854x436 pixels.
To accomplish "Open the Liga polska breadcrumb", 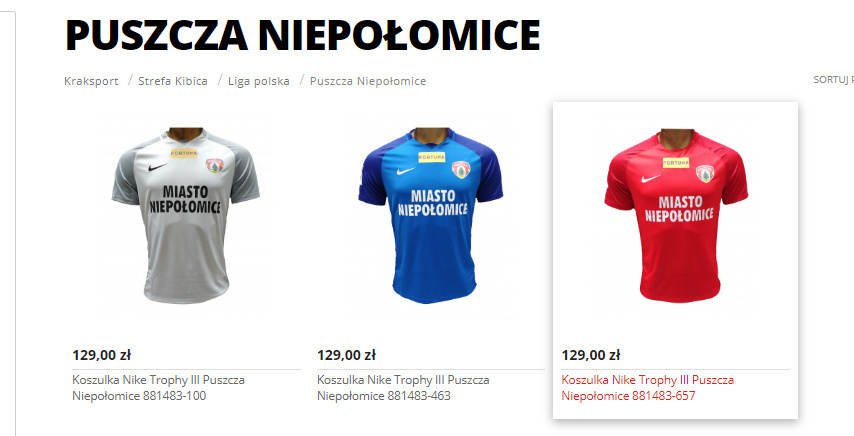I will click(x=259, y=81).
